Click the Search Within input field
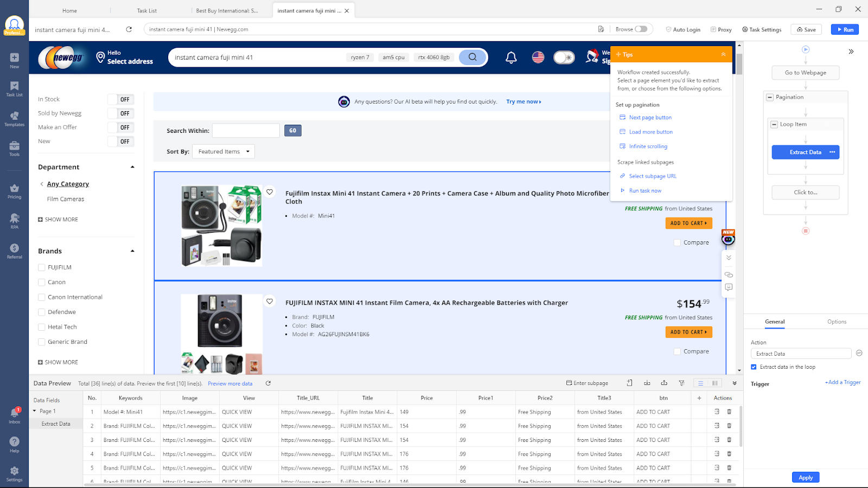The width and height of the screenshot is (868, 488). [x=245, y=130]
